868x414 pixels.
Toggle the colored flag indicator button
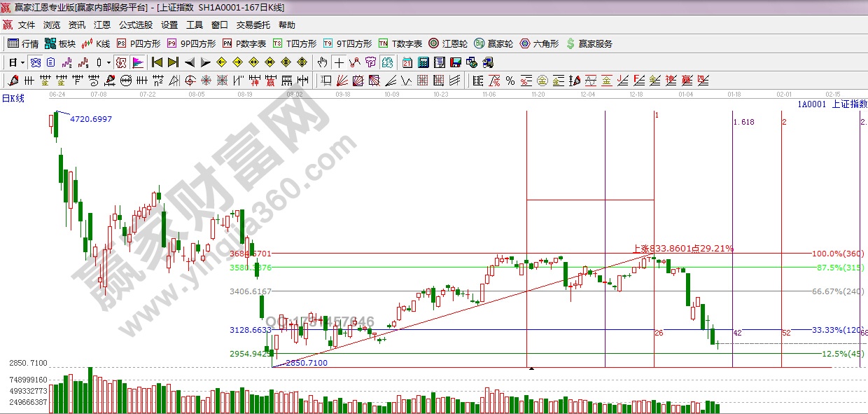[138, 62]
